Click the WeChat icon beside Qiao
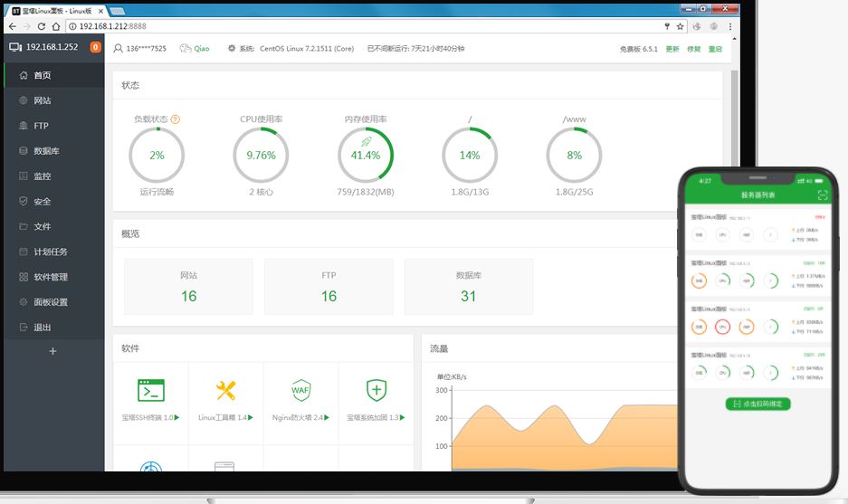 186,48
